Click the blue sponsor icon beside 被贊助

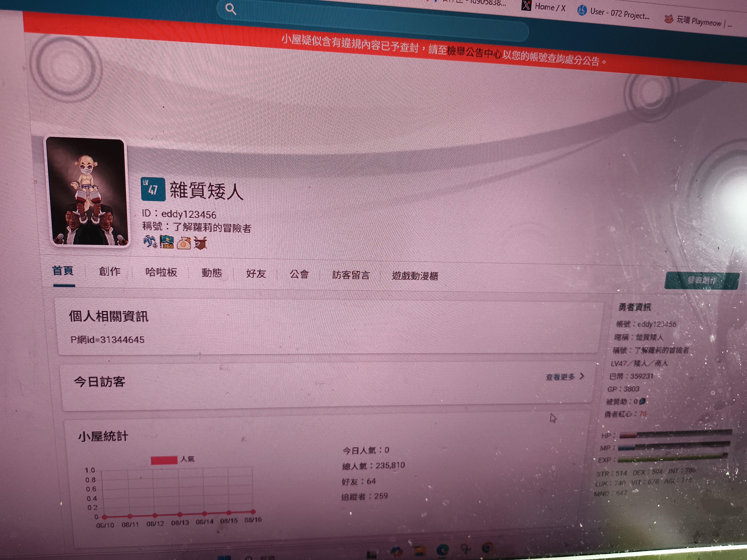click(642, 401)
